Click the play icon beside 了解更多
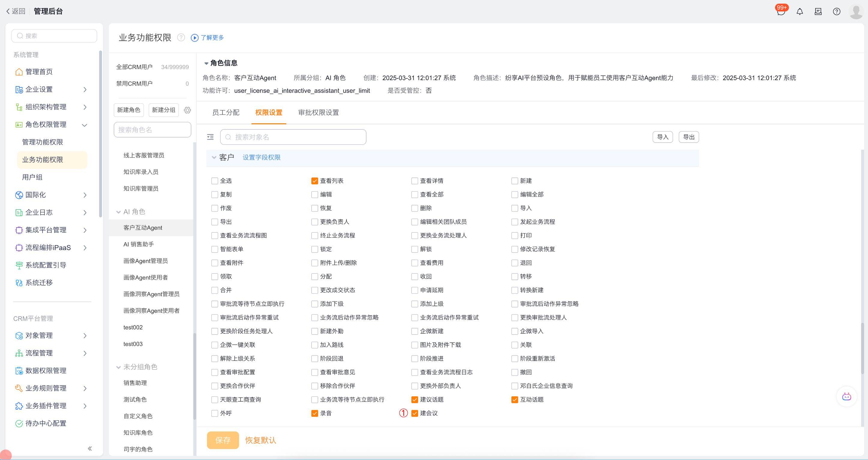 click(x=194, y=38)
